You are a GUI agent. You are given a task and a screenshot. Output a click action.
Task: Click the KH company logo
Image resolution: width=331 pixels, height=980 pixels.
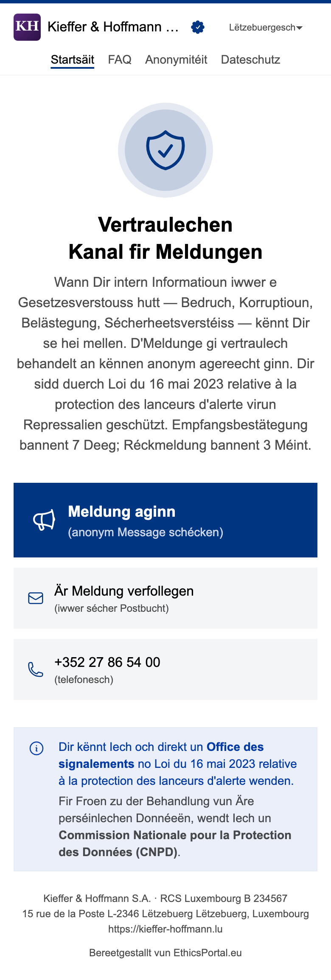[x=27, y=27]
